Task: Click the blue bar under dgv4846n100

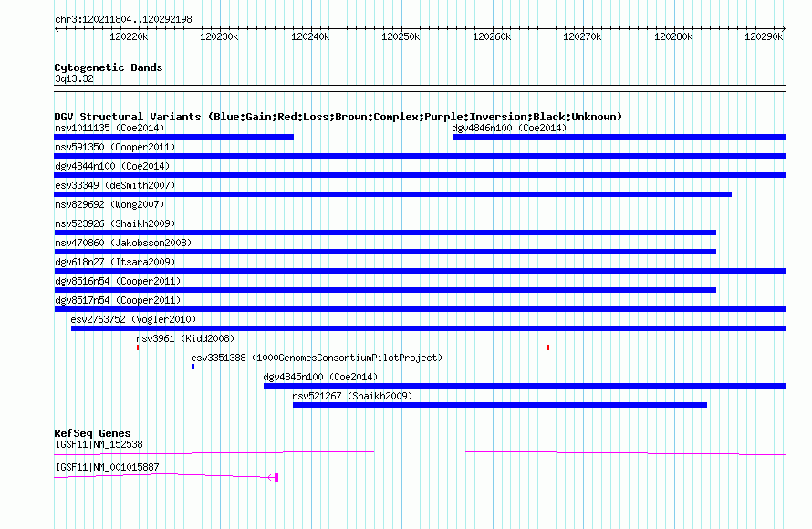Action: (x=619, y=137)
